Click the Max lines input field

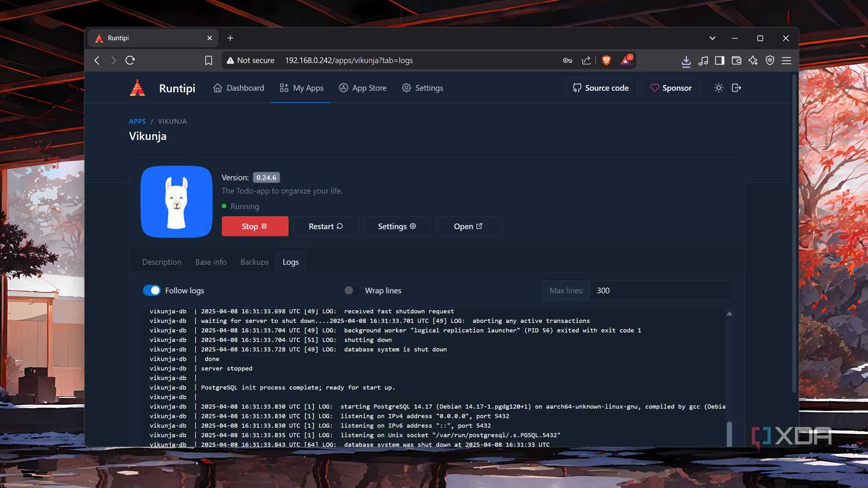click(x=661, y=290)
